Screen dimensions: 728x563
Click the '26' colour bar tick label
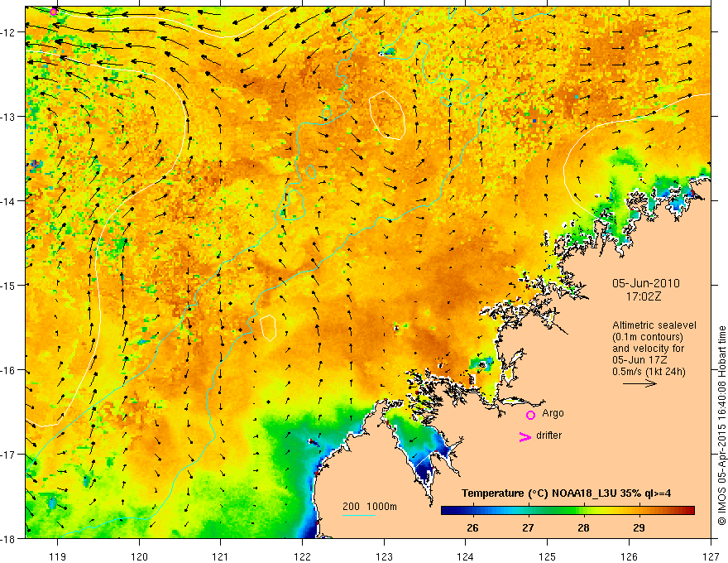[472, 528]
